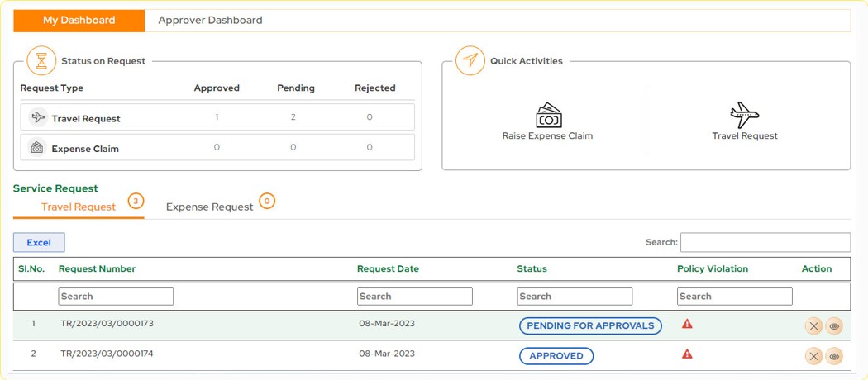Sort by the Request Date column header

point(388,268)
